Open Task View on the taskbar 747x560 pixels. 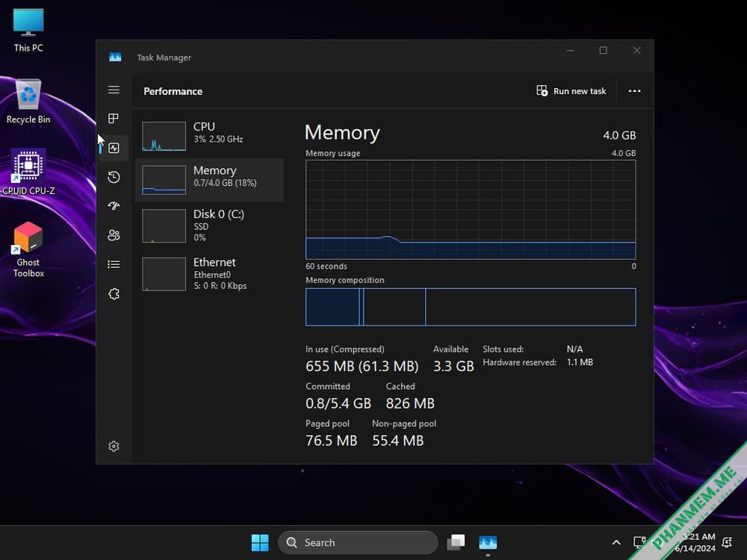[x=456, y=542]
